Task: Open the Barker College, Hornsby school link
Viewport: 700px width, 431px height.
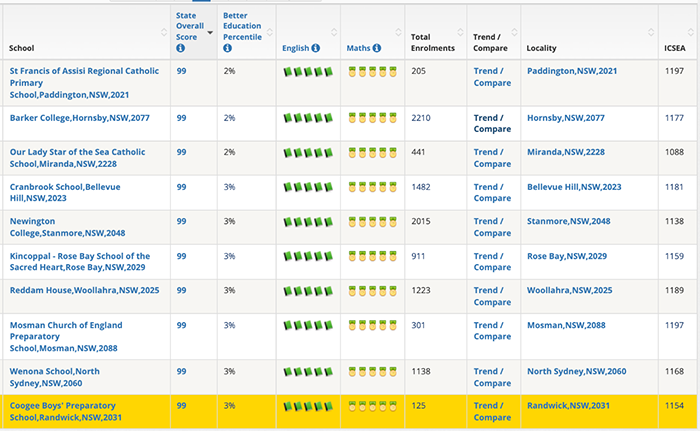Action: point(80,118)
